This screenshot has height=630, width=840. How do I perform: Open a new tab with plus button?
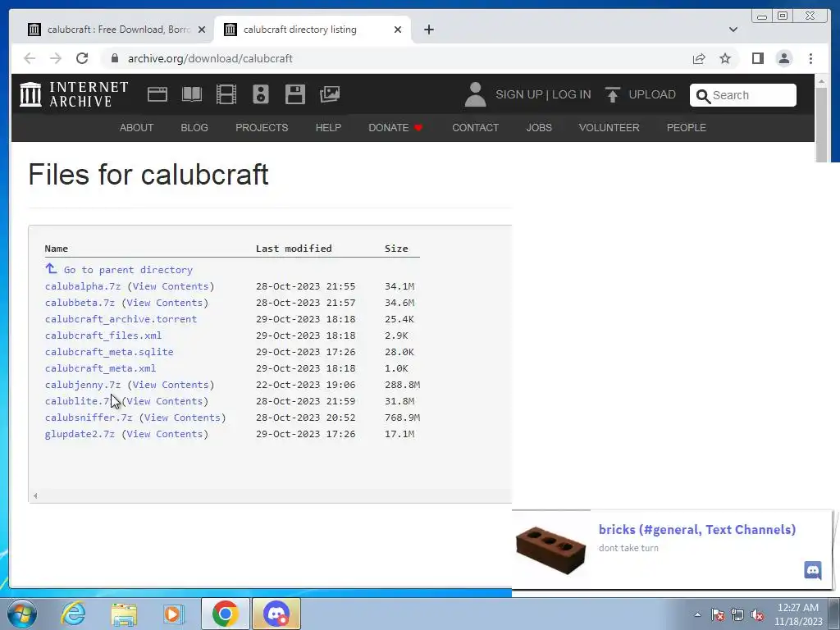(428, 30)
